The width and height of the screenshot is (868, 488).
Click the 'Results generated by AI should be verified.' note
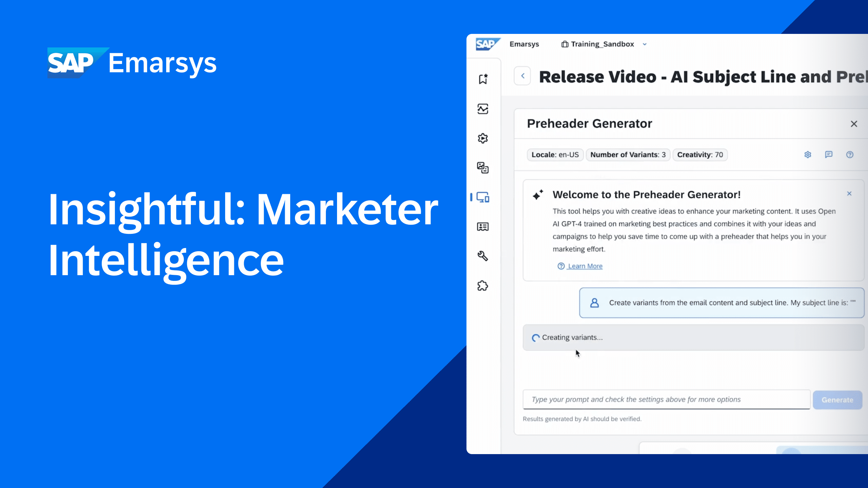click(582, 419)
